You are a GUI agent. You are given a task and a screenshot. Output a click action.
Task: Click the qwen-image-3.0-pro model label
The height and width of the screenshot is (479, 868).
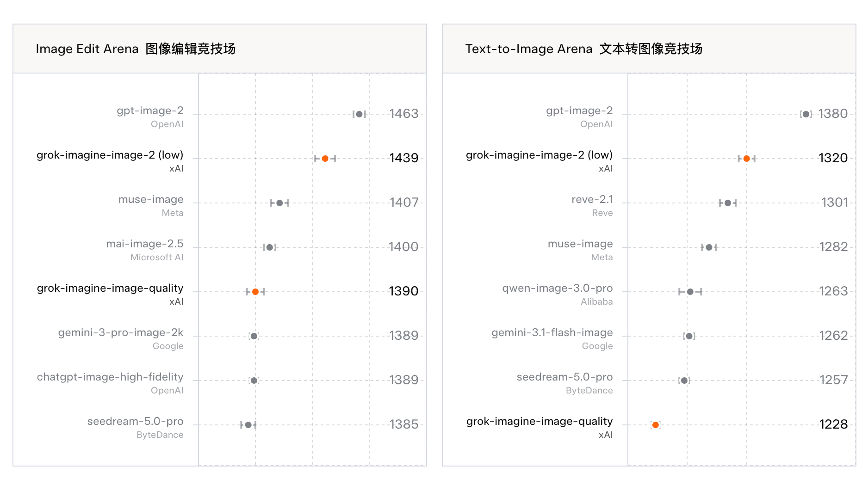[558, 289]
